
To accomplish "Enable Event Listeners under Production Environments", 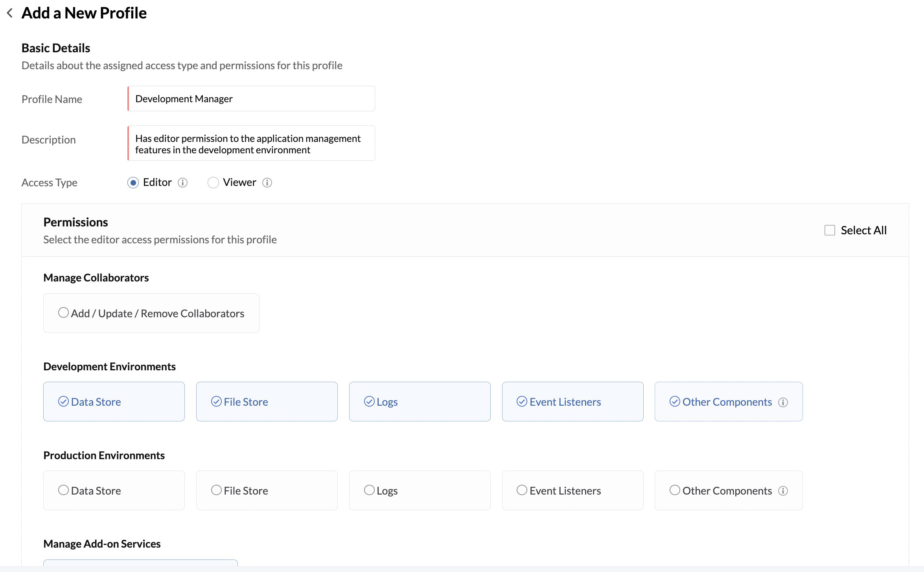I will point(522,490).
